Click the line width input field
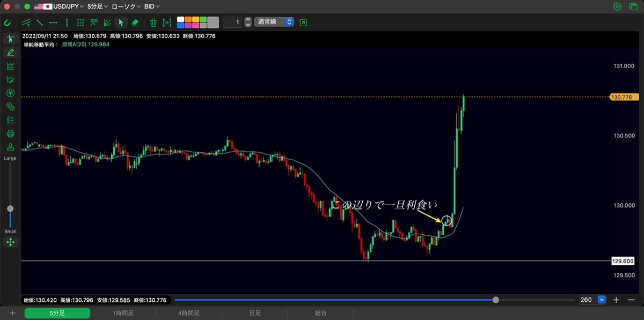Viewport: 644px width, 320px height. point(232,22)
